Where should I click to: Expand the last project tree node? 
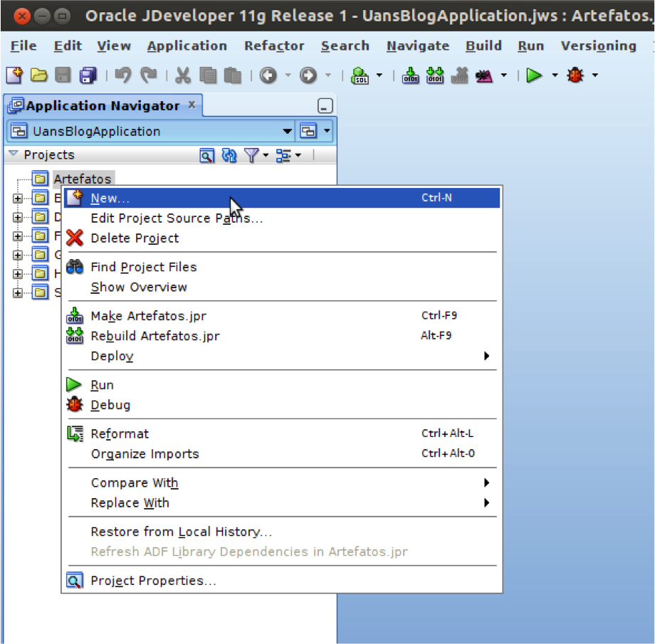click(18, 292)
